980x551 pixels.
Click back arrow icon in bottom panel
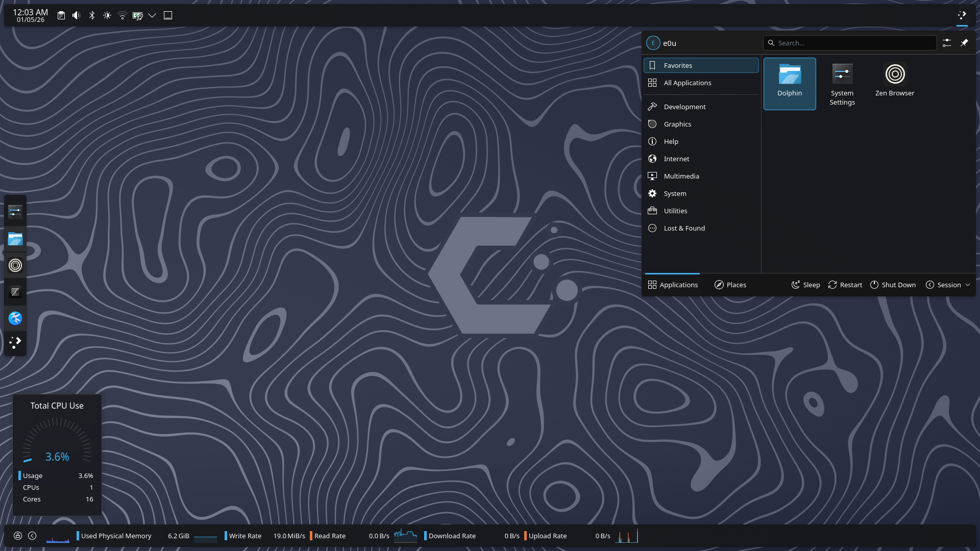click(32, 536)
